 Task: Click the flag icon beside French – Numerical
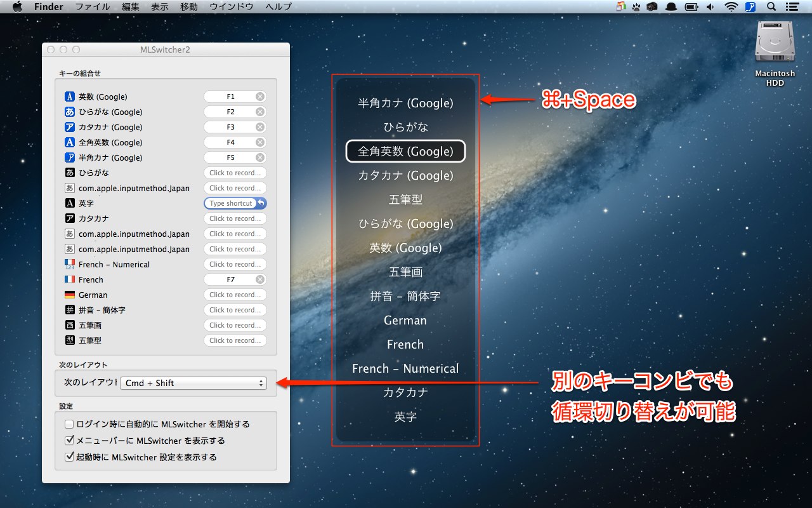[x=70, y=264]
